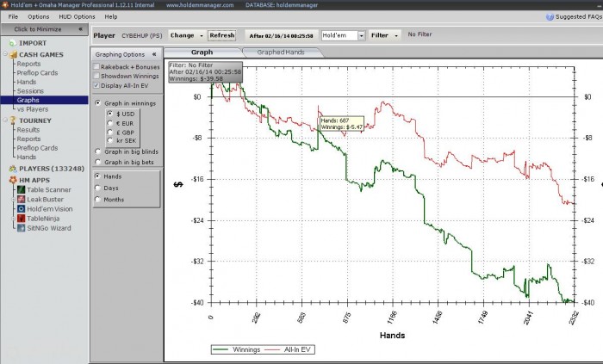Click All-In EV red legend line

click(x=272, y=349)
